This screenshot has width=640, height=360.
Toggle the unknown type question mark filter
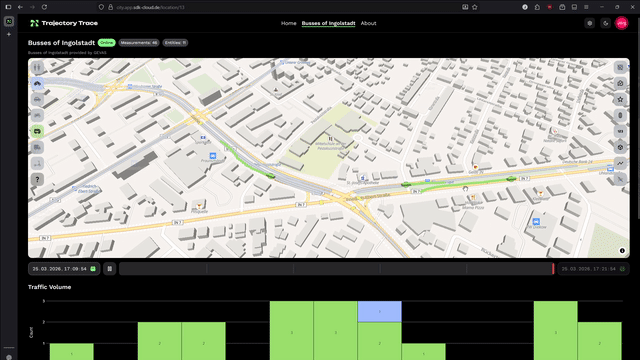[x=37, y=179]
